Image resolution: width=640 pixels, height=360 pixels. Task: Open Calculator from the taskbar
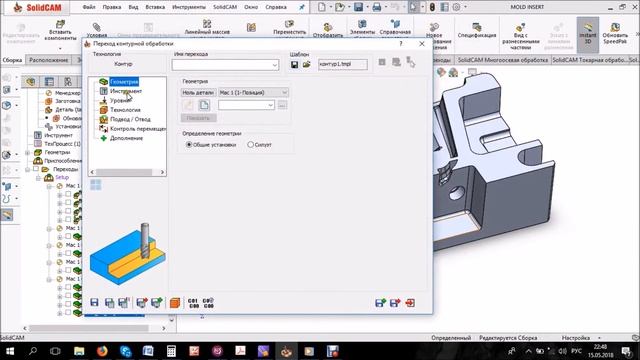[171, 351]
